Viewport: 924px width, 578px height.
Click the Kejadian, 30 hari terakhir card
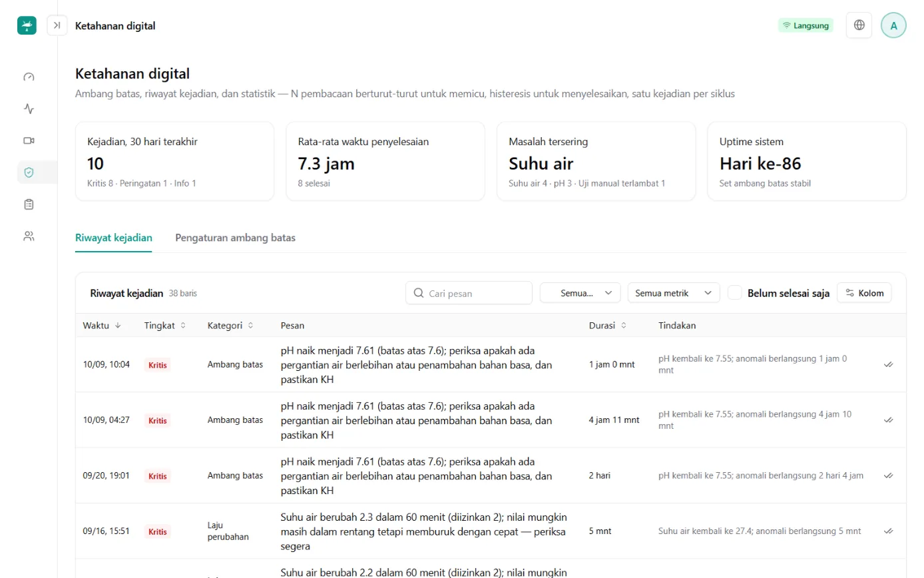pos(174,161)
